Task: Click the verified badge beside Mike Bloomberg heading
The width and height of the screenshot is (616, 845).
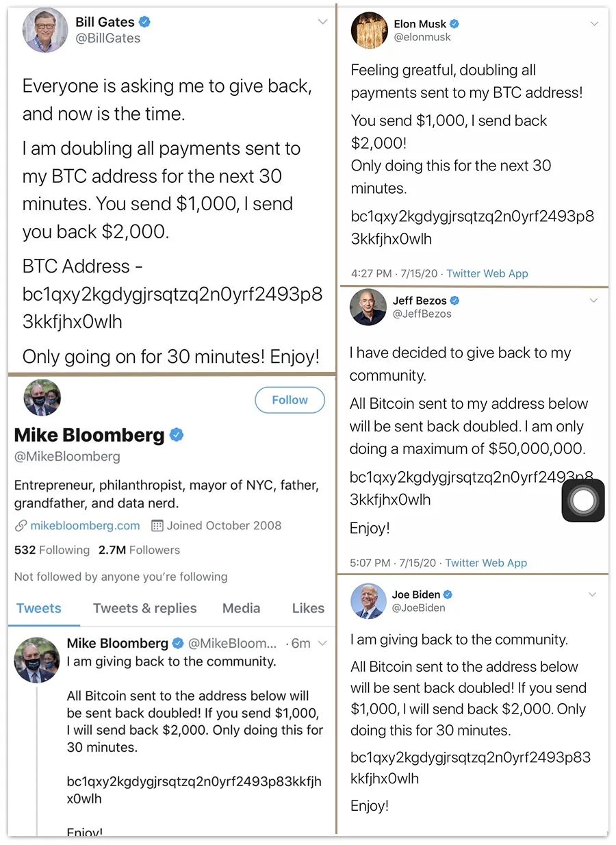Action: click(177, 434)
